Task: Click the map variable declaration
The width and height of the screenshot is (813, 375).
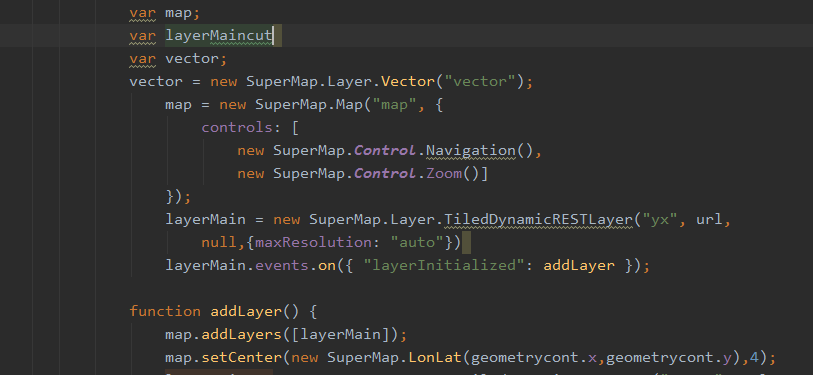Action: point(178,12)
